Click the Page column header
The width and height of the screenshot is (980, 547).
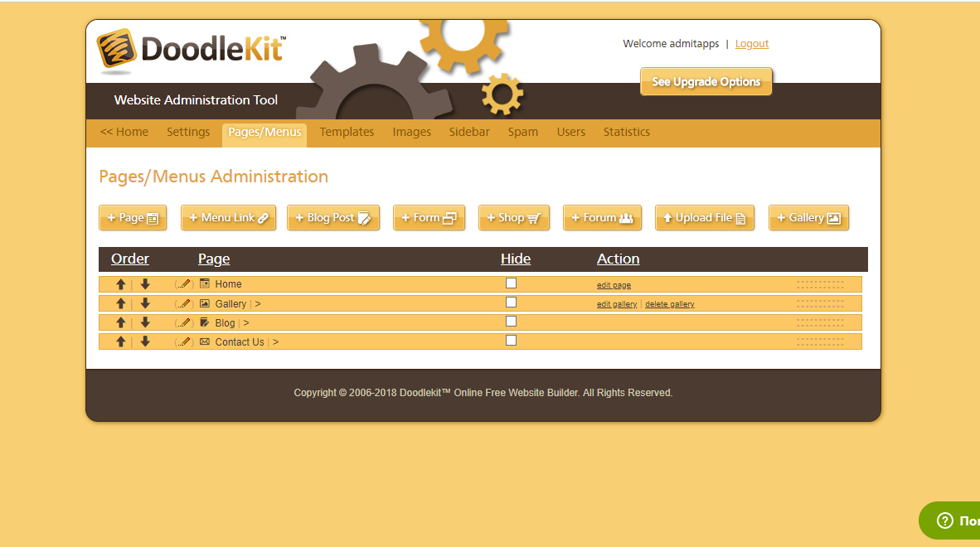point(214,259)
